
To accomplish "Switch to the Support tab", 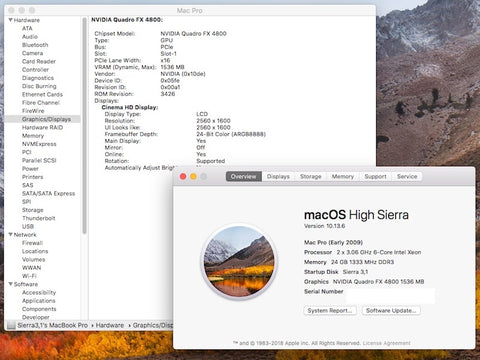I will point(375,176).
